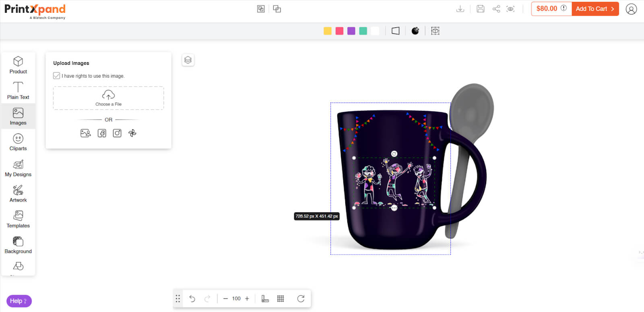Uncheck 'I have rights to use this image'

coord(57,76)
